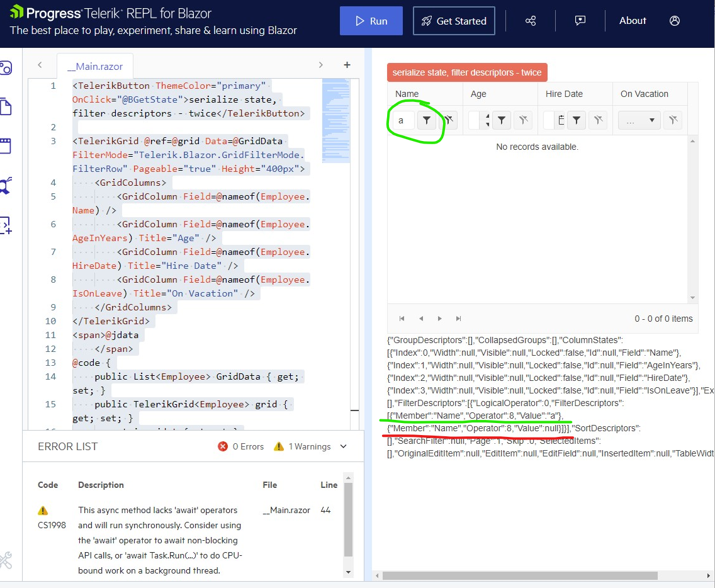Open the Name filter operator menu
Viewport: 715px width, 588px height.
pyautogui.click(x=426, y=120)
